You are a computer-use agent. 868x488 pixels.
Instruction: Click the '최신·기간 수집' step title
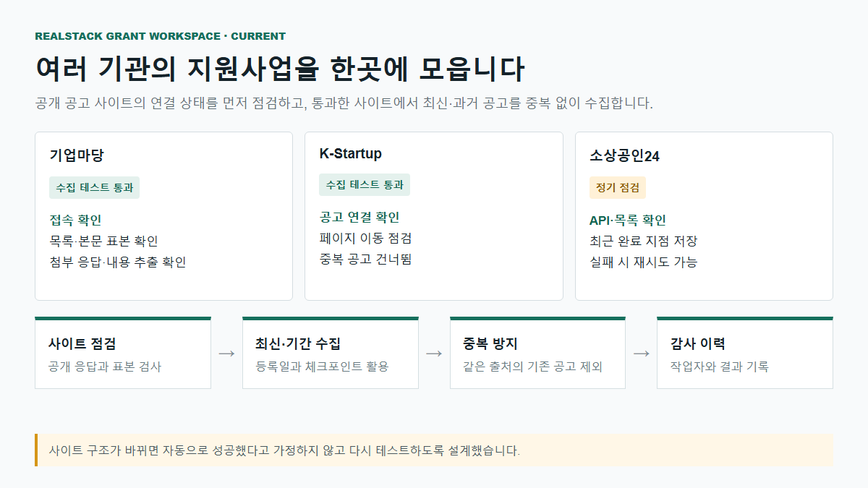coord(298,344)
